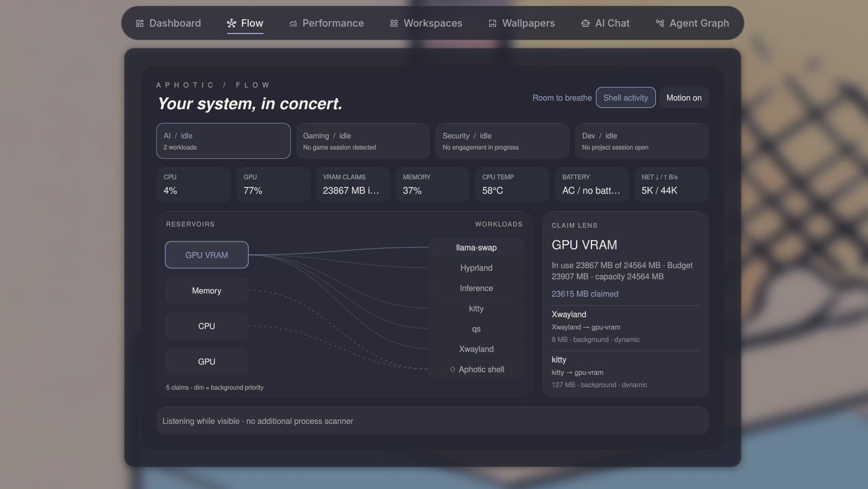Select the Dev / idle mode card

point(642,141)
